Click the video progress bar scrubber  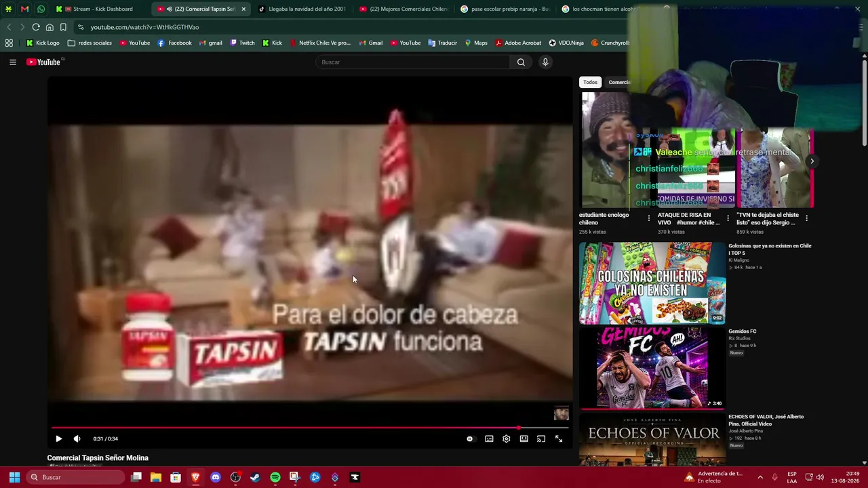point(519,428)
